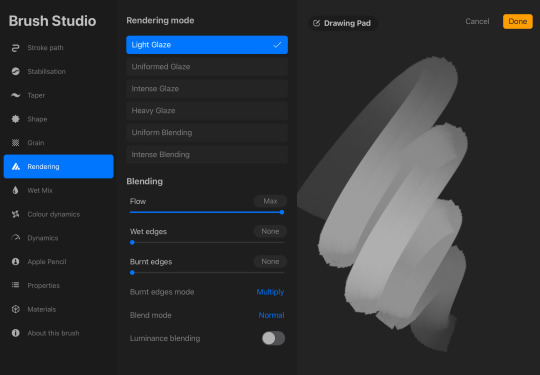The width and height of the screenshot is (540, 375).
Task: Click the Taper wave icon
Action: click(x=15, y=95)
